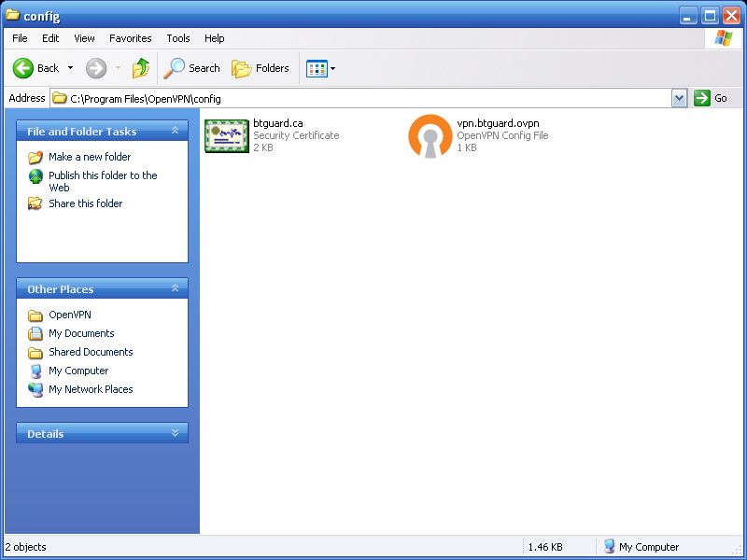Click the 1.46 KB status entry
747x560 pixels.
pos(545,547)
